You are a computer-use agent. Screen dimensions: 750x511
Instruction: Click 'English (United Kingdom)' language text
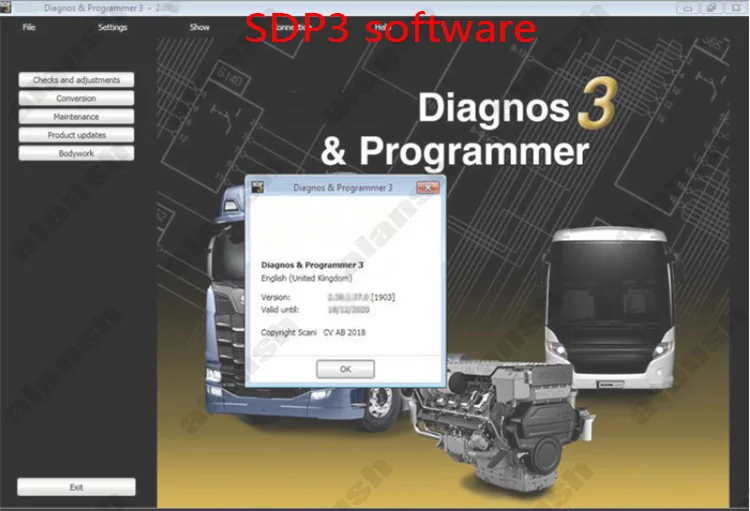[307, 278]
